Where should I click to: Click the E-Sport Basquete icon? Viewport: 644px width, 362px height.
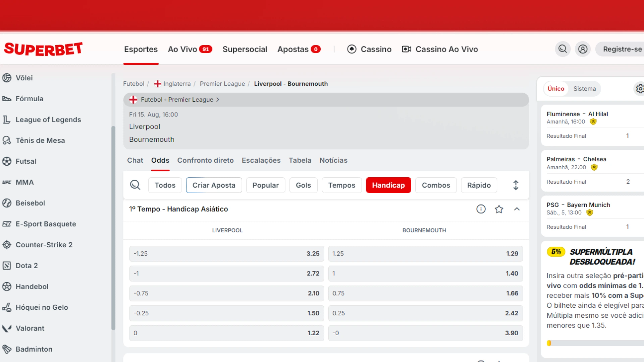coord(7,224)
